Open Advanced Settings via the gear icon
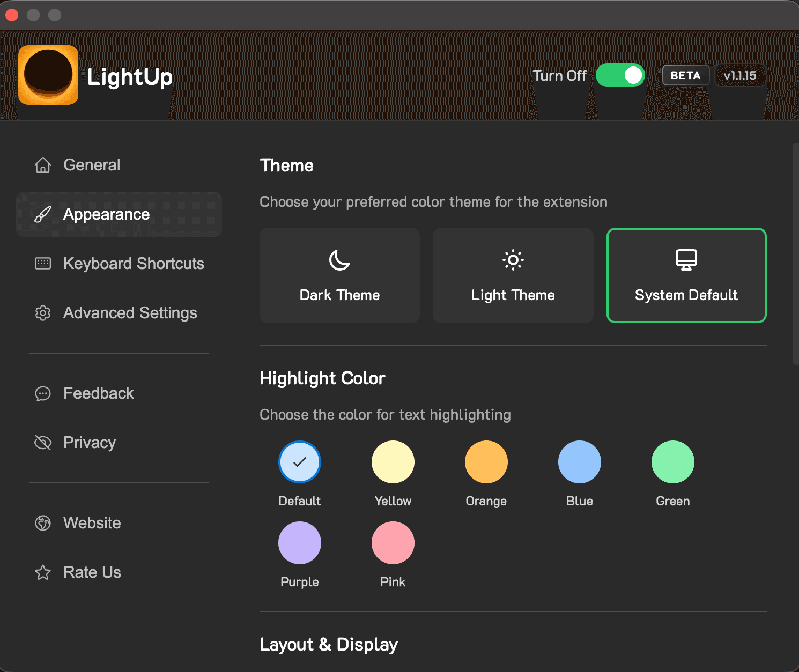Screen dimensions: 799x672 pyautogui.click(x=42, y=313)
